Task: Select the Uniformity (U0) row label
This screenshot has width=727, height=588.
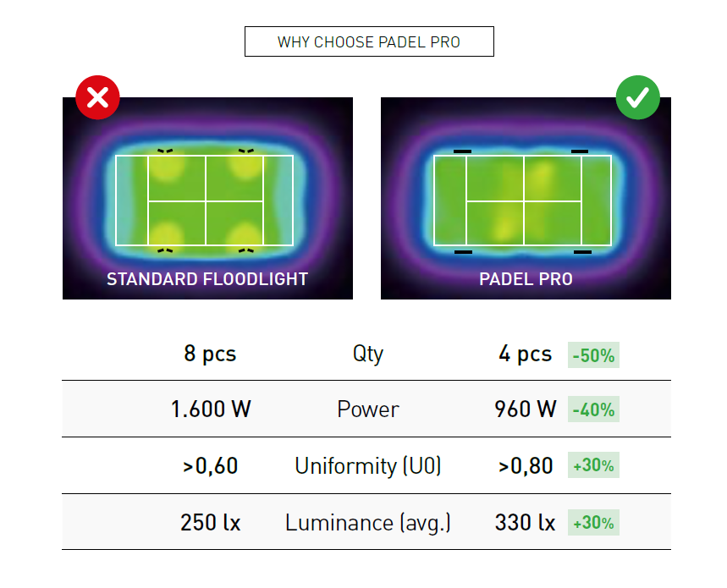Action: pos(368,465)
